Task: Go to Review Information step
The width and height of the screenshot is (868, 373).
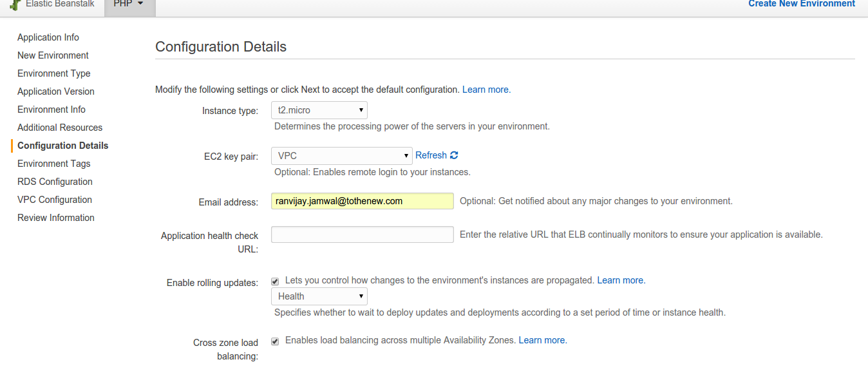Action: click(x=56, y=218)
